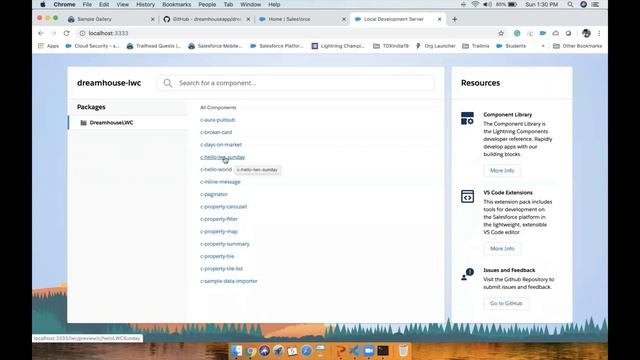Open Terminal from the Dock
Screen dimensions: 640x360
[x=383, y=351]
